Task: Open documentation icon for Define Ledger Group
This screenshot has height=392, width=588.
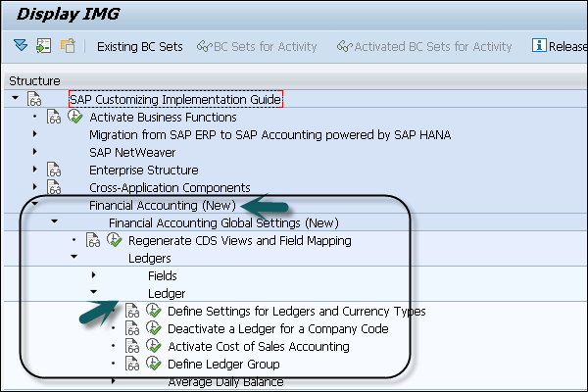Action: pyautogui.click(x=133, y=365)
